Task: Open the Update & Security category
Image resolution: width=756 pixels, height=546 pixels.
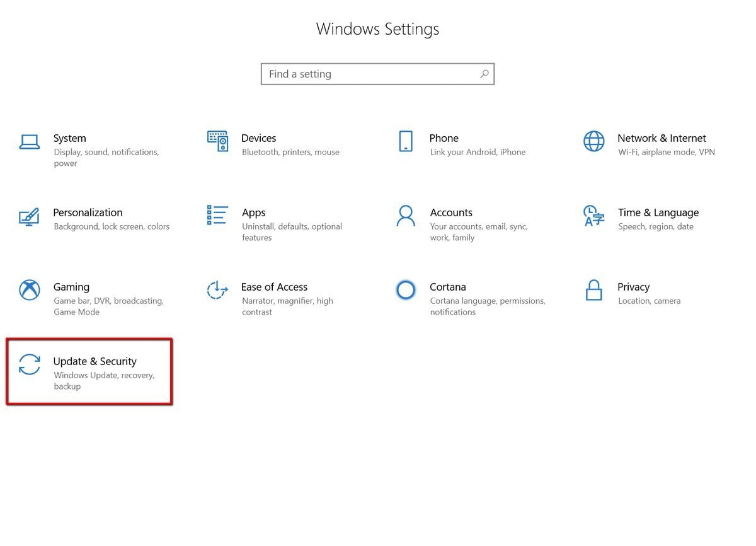Action: [94, 361]
